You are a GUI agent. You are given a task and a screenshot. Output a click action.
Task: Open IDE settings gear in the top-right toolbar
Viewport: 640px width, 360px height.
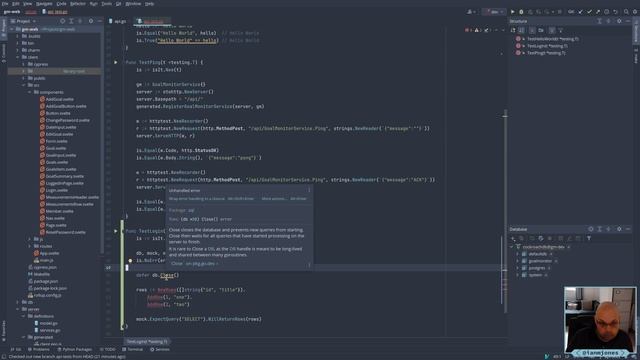[x=635, y=12]
